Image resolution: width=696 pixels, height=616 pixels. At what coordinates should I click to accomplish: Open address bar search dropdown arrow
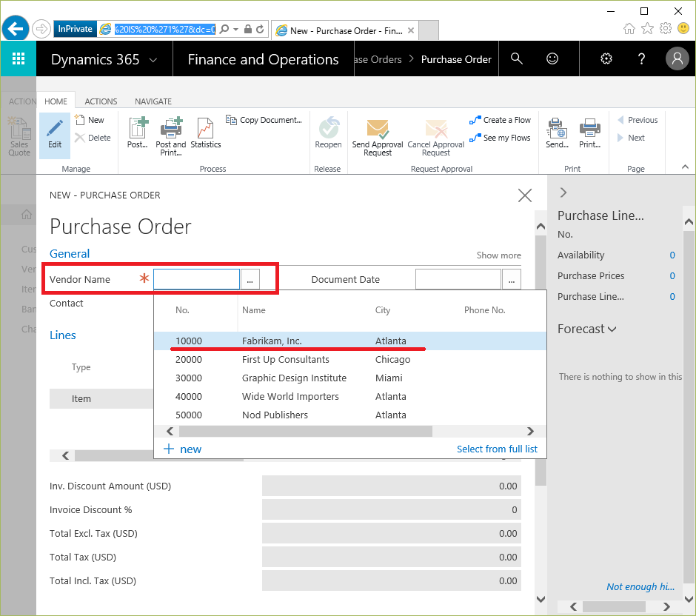[235, 30]
